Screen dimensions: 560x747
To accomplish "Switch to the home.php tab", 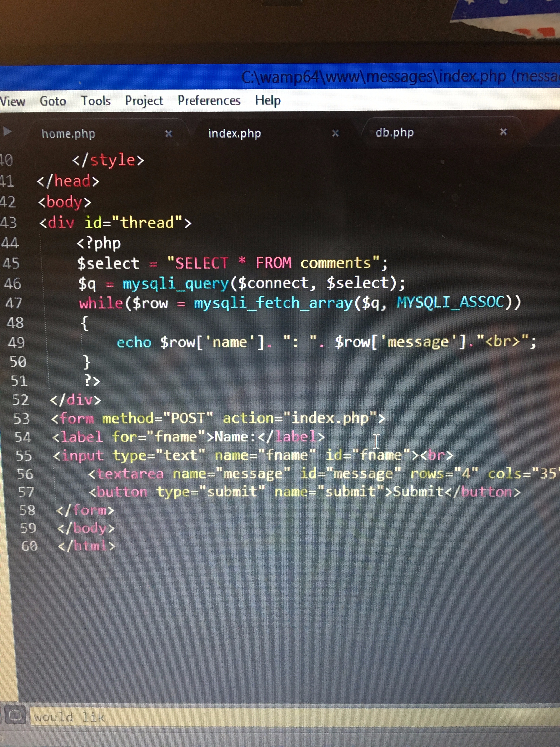I will coord(68,134).
